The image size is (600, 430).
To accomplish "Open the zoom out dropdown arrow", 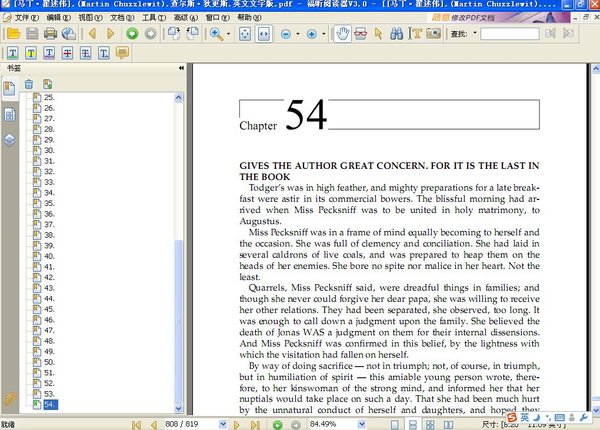I will [x=298, y=34].
